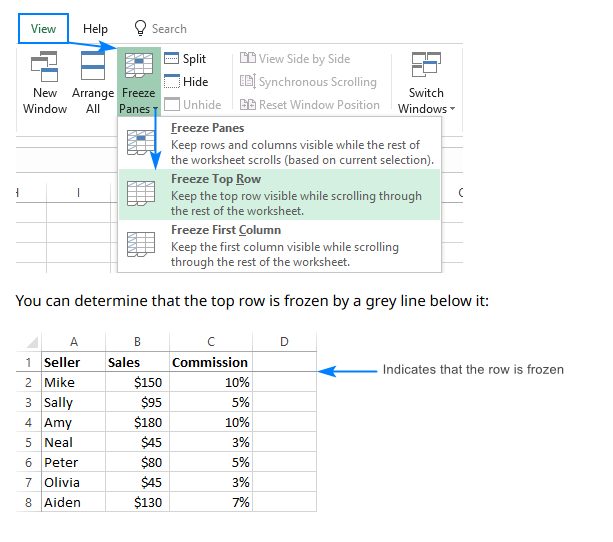Click the Freeze Panes option icon in list
613x542 pixels.
point(141,143)
